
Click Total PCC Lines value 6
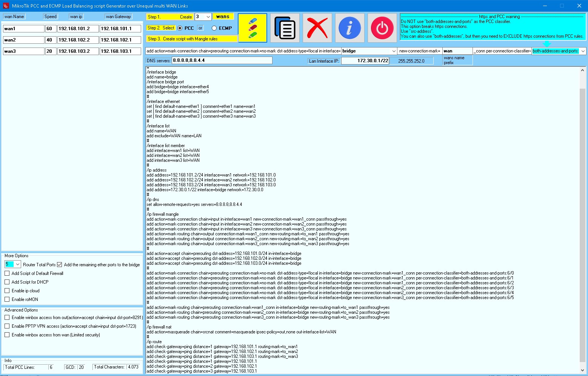pyautogui.click(x=51, y=367)
